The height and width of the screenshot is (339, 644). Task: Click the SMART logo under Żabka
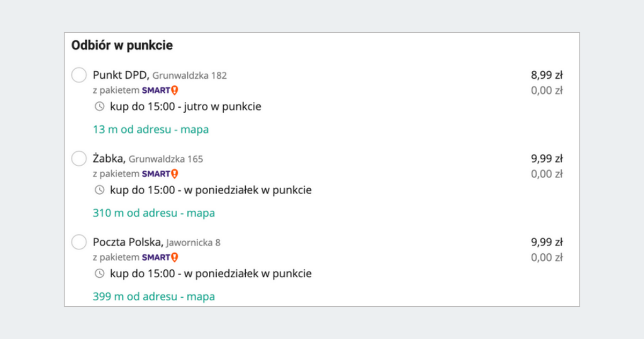(x=160, y=174)
